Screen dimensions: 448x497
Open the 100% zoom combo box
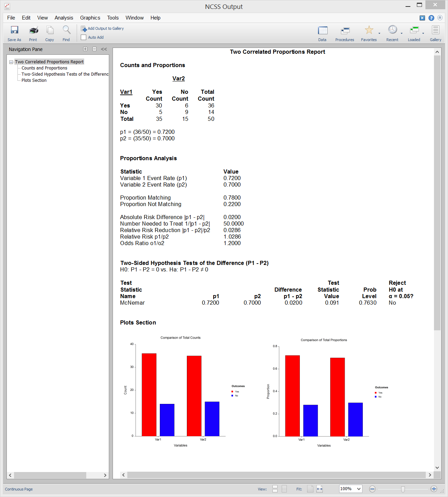[350, 489]
